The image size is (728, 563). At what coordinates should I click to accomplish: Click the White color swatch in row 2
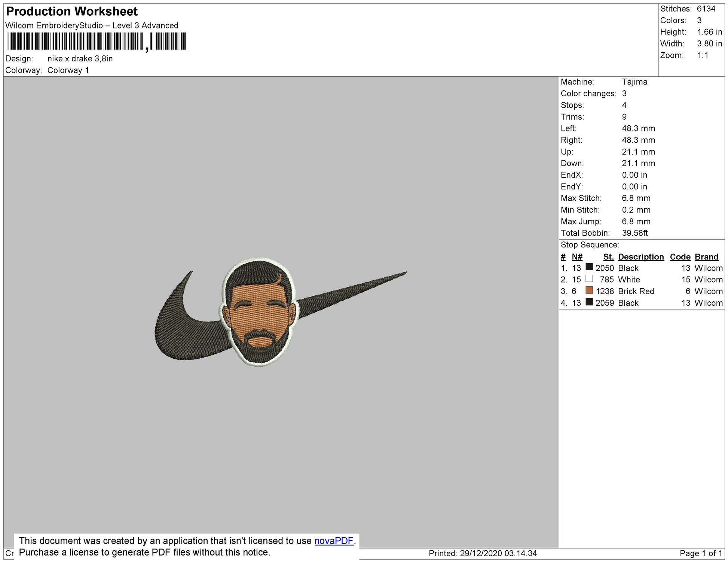tap(589, 279)
